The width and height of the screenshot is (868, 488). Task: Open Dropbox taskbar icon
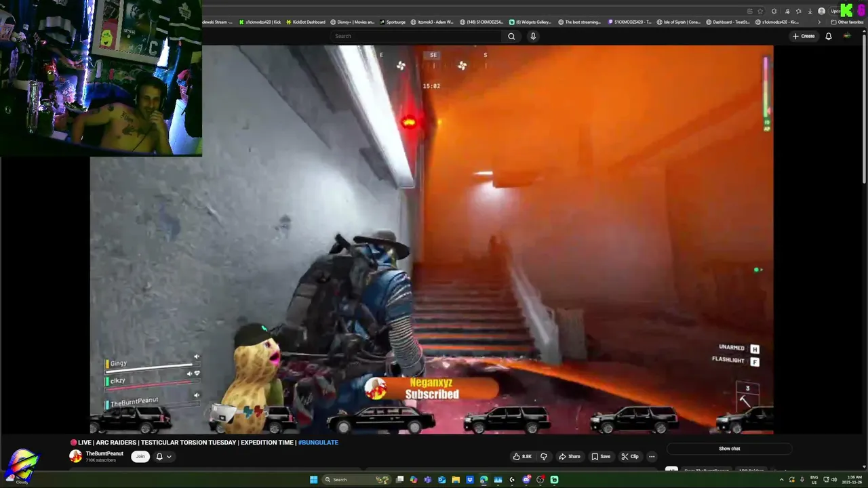pos(470,480)
